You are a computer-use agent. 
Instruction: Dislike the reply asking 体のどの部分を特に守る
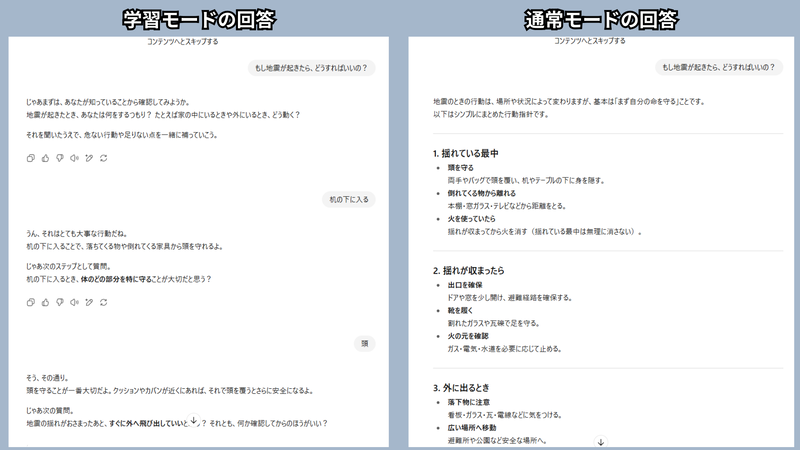point(60,302)
